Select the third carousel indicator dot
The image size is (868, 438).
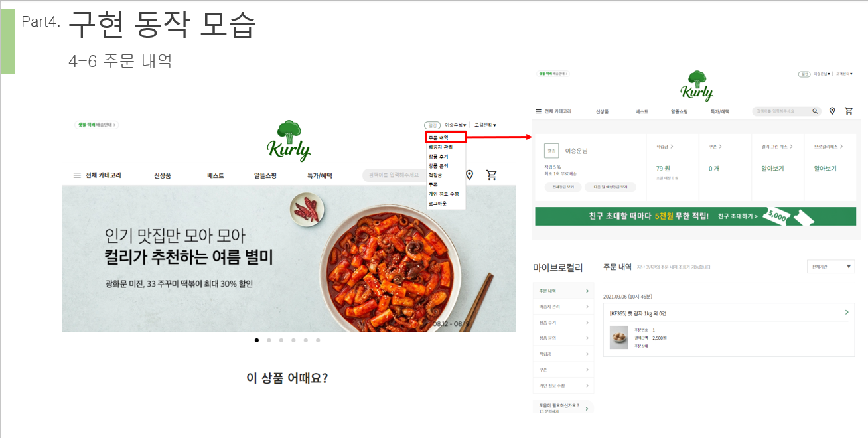point(281,340)
